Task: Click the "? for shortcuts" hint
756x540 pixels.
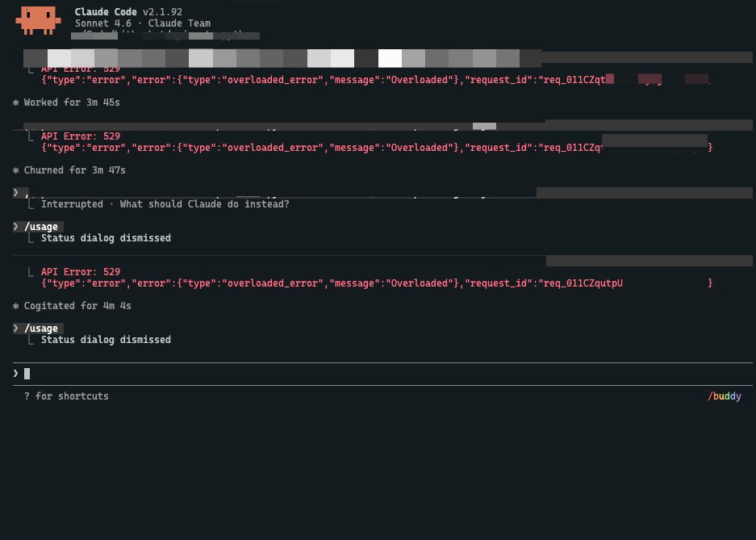Action: click(x=66, y=396)
